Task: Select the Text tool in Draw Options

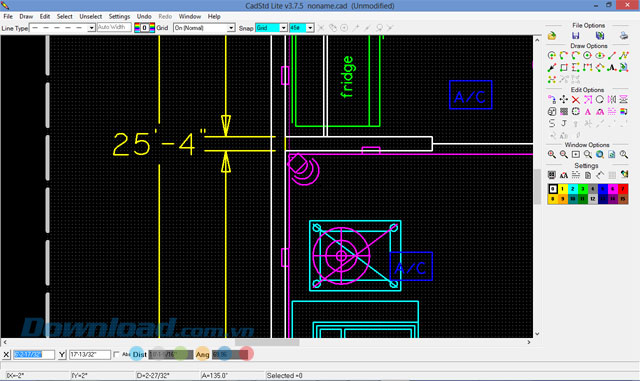Action: tap(611, 67)
